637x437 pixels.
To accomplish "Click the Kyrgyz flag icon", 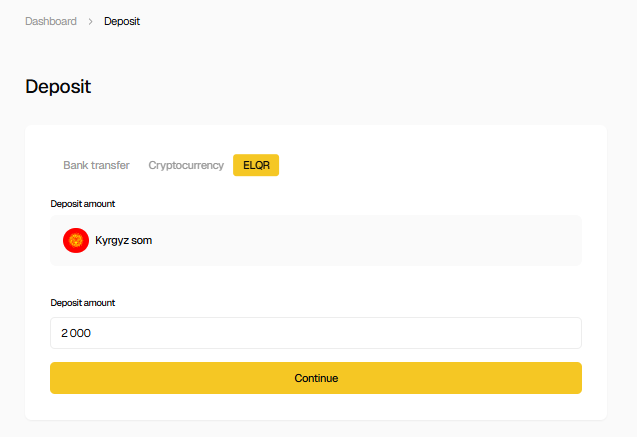I will tap(76, 240).
